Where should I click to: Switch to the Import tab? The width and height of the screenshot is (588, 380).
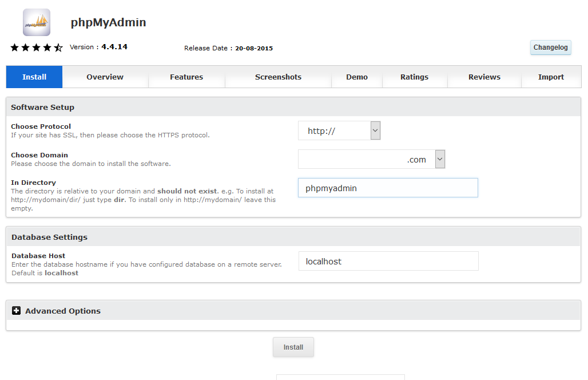click(x=551, y=77)
